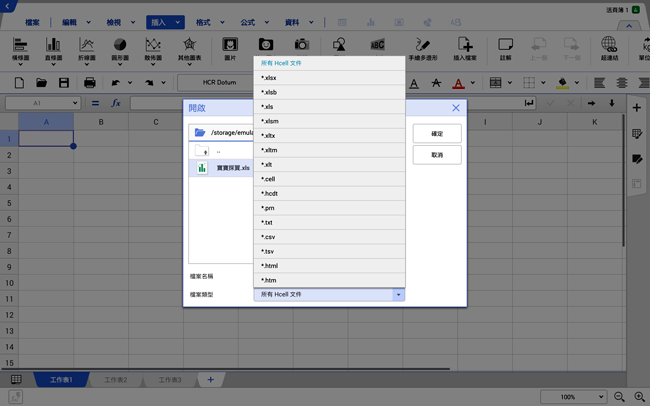Switch to the 公式 ribbon tab

tap(247, 21)
